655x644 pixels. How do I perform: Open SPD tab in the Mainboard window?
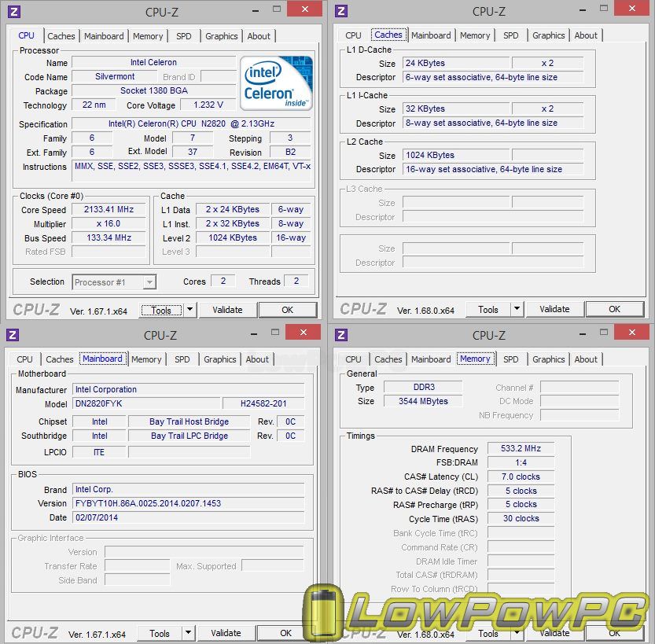182,359
